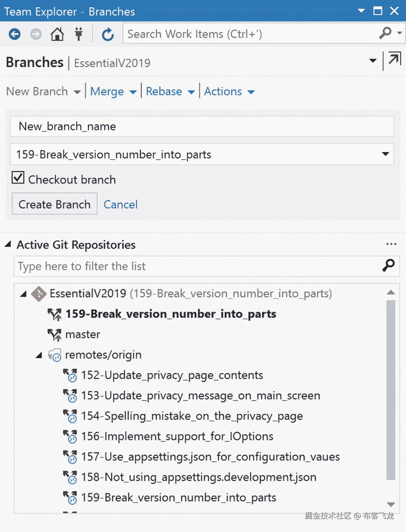Click the back navigation arrow

[15, 34]
